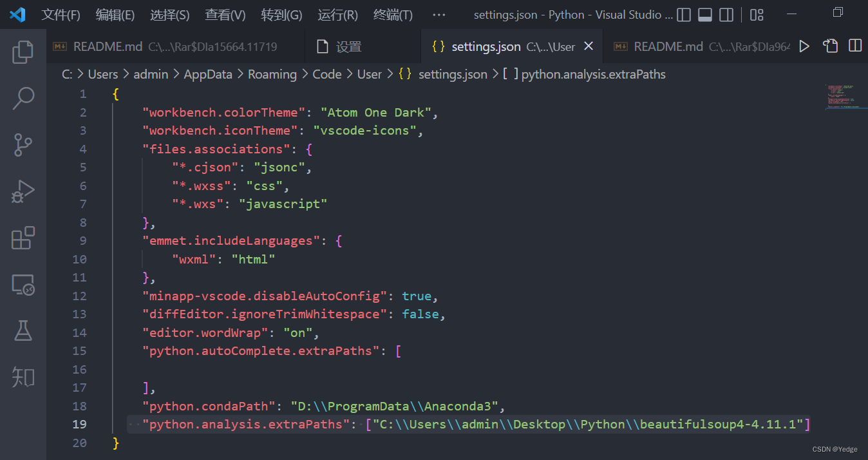This screenshot has width=868, height=460.
Task: Click the "*.cjson" key
Action: click(205, 168)
